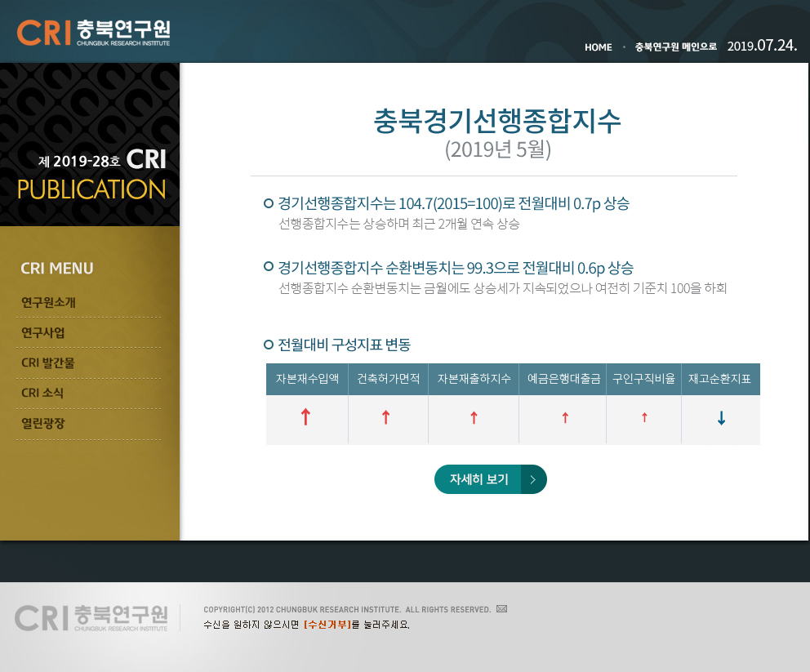Click the chevron on 자세히 보기 button

tap(533, 479)
